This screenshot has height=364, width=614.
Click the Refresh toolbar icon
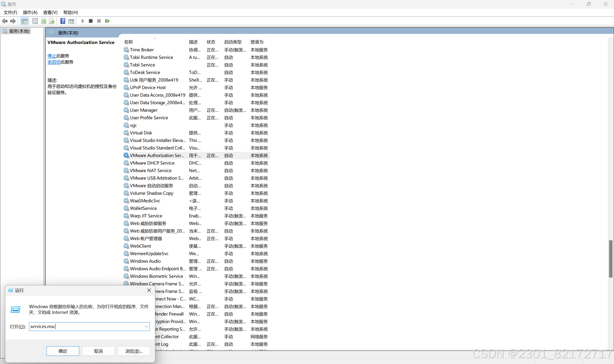(x=44, y=21)
